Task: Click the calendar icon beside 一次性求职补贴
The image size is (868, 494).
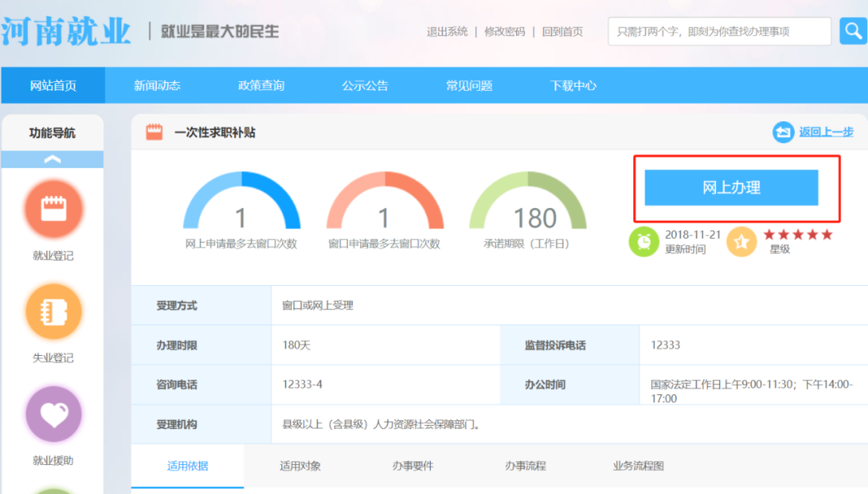Action: (x=154, y=132)
